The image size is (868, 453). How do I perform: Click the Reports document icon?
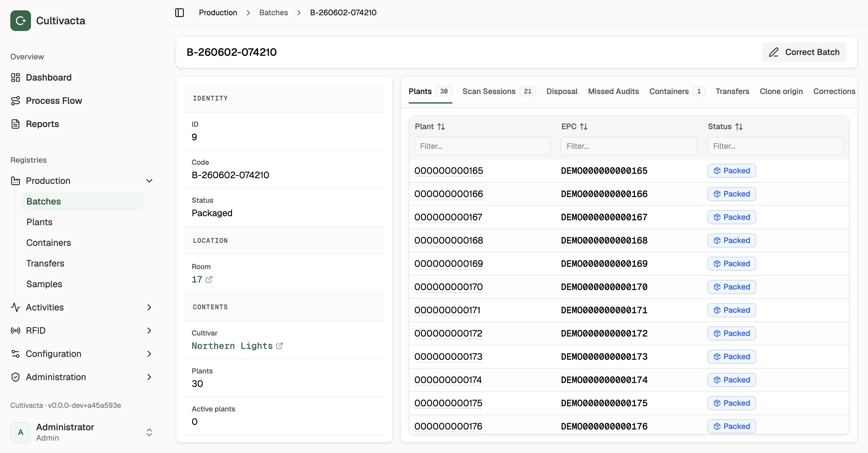coord(16,124)
